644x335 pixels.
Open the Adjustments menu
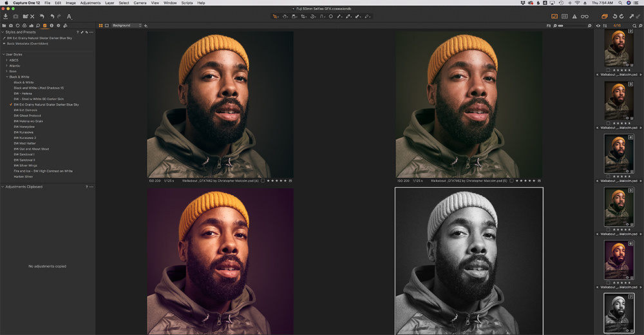click(90, 3)
